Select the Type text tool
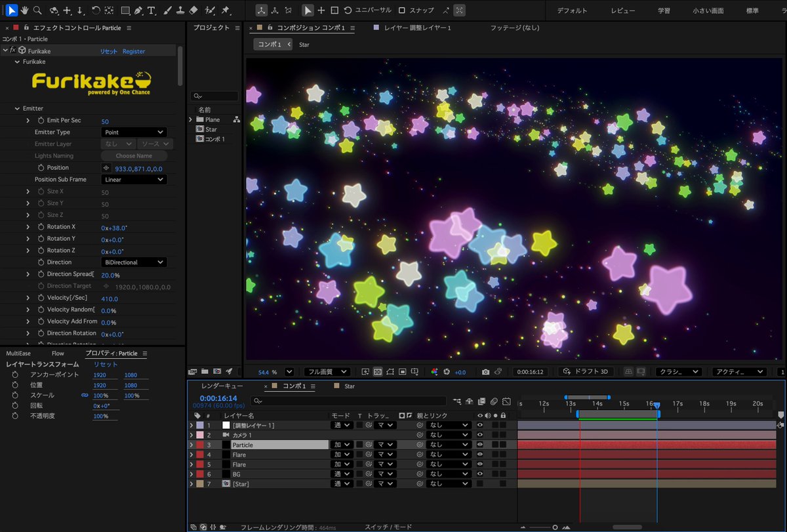 point(151,10)
